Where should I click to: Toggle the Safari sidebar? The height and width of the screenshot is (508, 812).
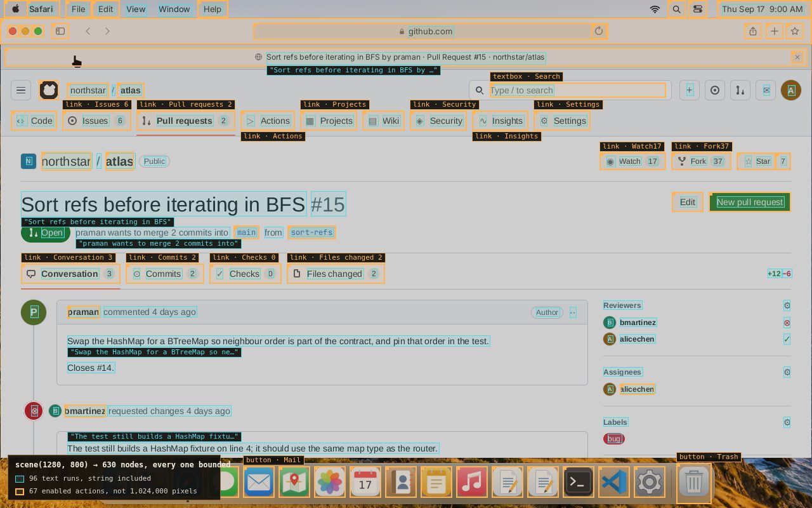(60, 31)
